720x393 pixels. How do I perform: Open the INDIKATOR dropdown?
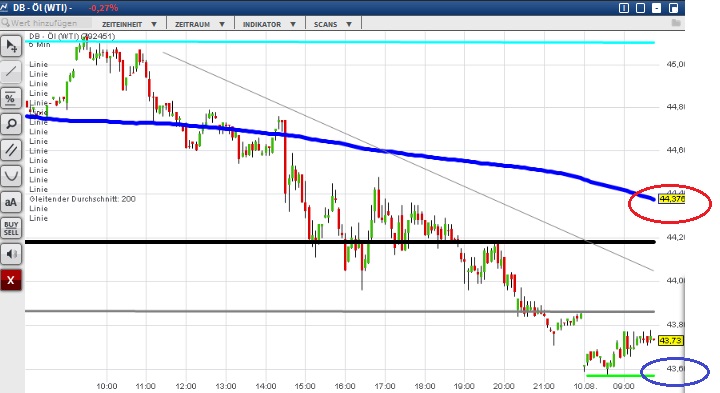pyautogui.click(x=269, y=24)
